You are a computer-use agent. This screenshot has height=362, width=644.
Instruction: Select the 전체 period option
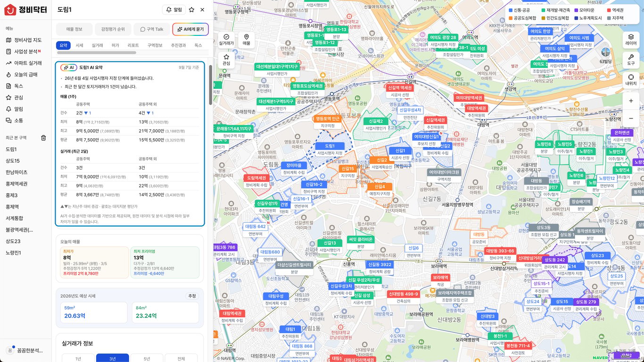coord(181,359)
